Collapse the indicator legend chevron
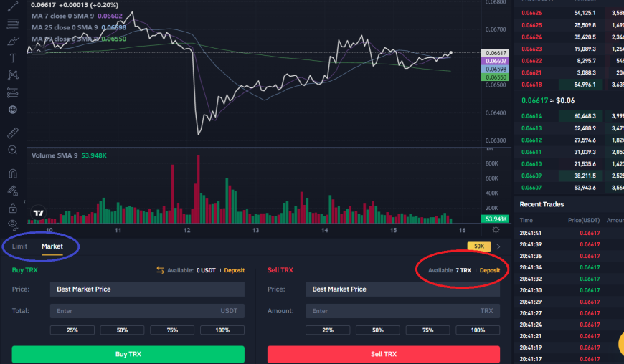 pos(39,50)
